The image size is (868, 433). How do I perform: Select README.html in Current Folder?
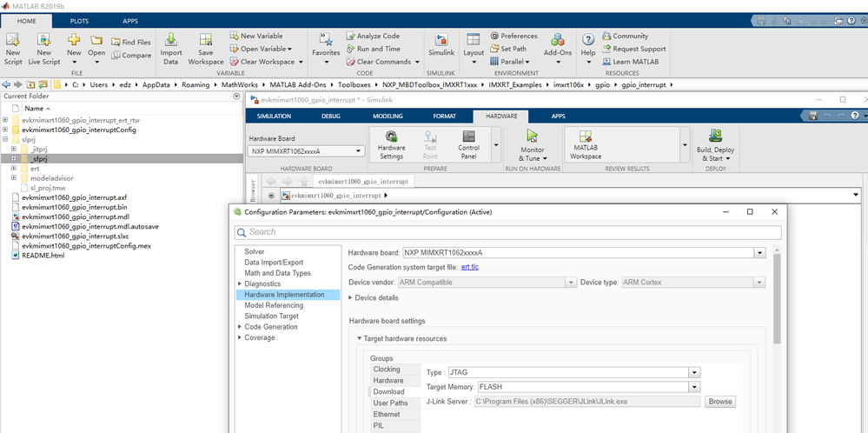point(43,256)
